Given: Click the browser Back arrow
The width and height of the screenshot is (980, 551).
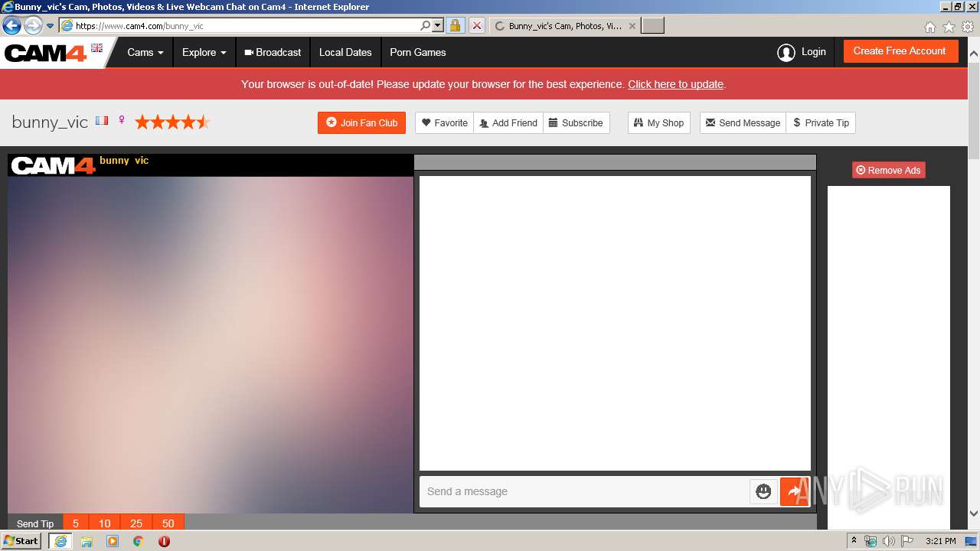Looking at the screenshot, I should pyautogui.click(x=11, y=25).
